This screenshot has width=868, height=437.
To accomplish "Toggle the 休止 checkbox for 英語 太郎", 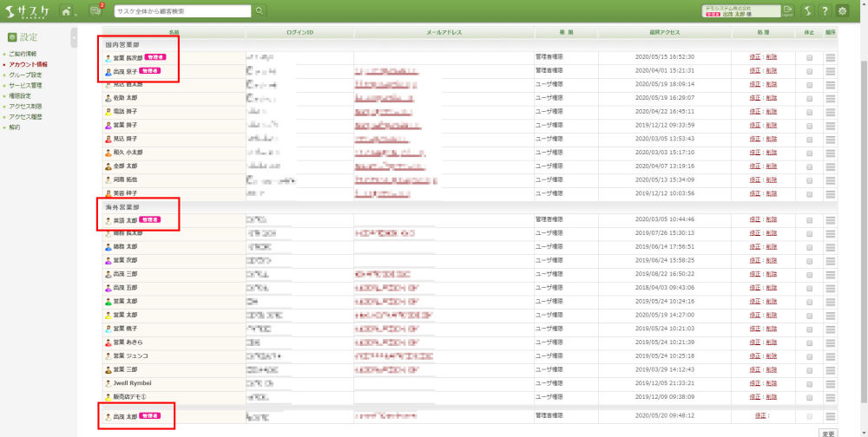I will click(810, 220).
